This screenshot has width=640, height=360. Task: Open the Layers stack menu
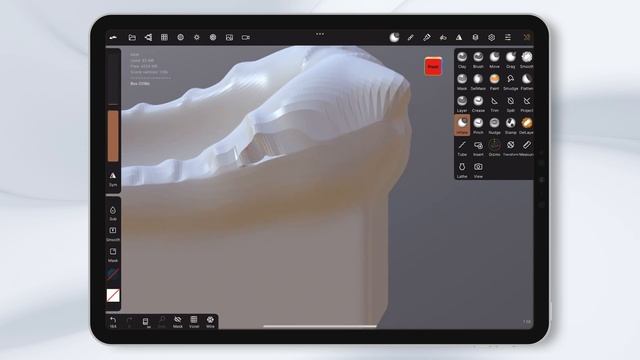(476, 37)
